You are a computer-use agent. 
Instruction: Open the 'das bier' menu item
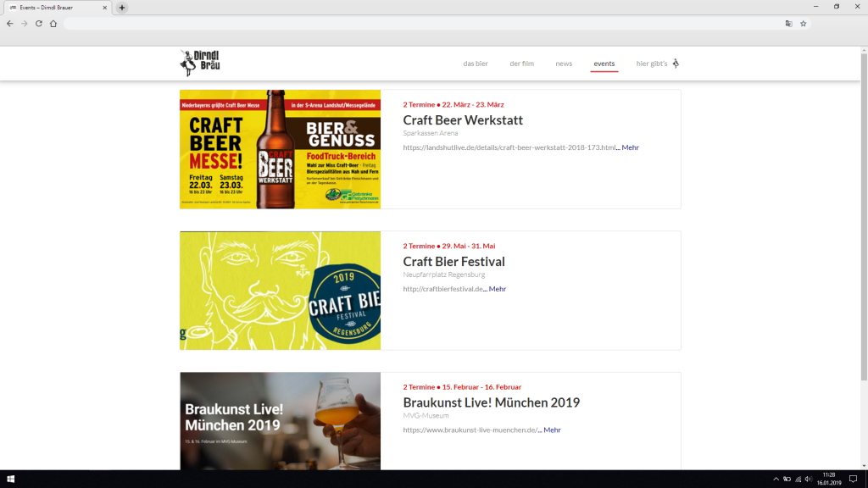[476, 64]
